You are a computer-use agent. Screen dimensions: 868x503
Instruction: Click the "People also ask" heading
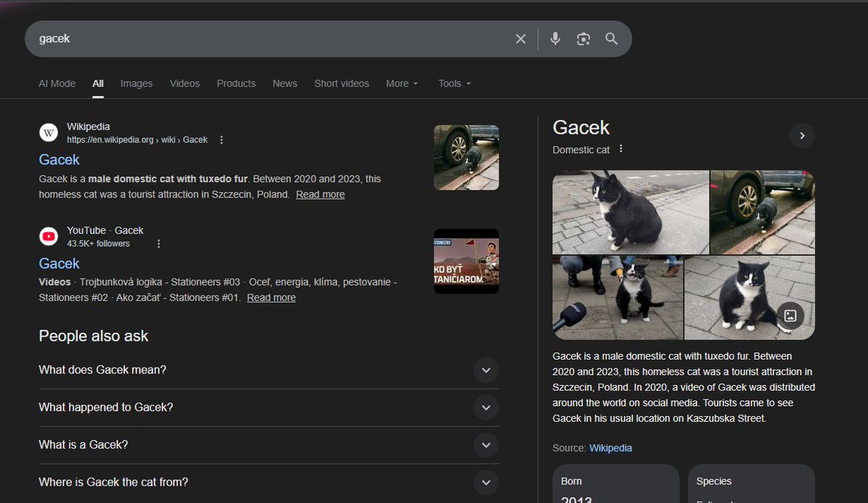93,336
